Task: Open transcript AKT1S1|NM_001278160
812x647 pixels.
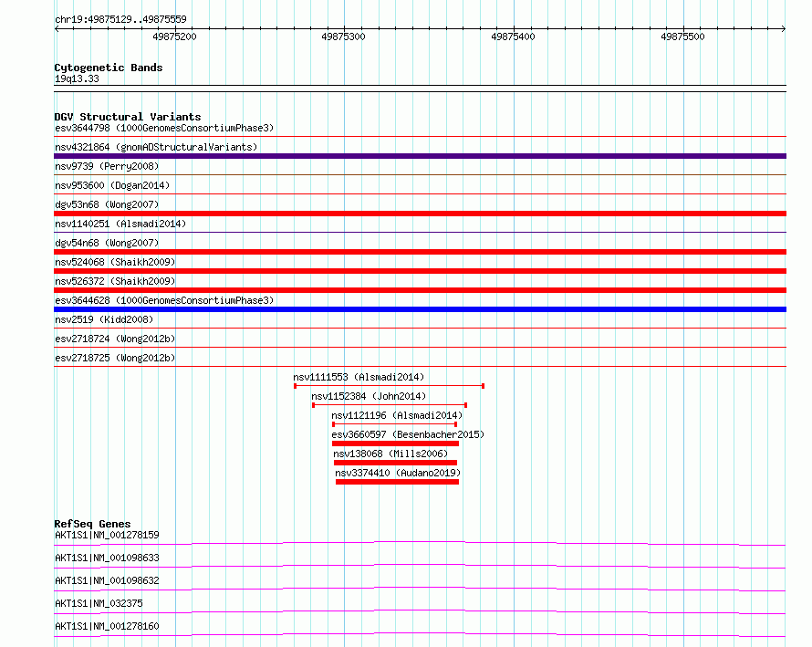Action: point(107,626)
